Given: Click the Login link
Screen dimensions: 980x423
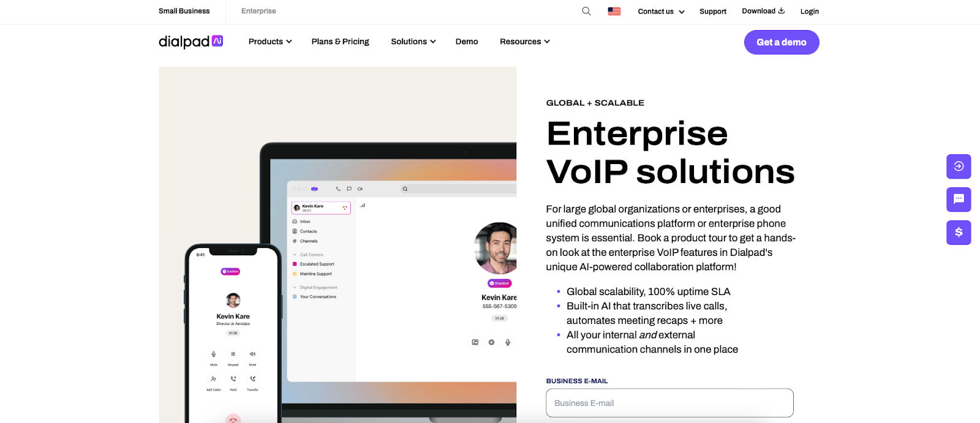Looking at the screenshot, I should 809,12.
